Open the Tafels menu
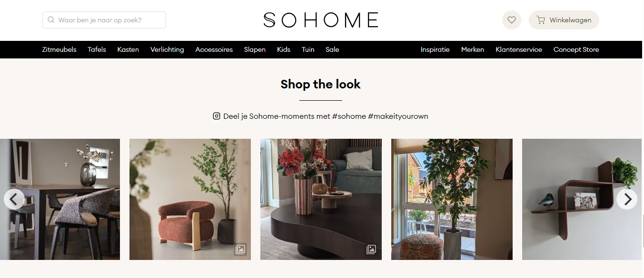644x278 pixels. [x=97, y=49]
